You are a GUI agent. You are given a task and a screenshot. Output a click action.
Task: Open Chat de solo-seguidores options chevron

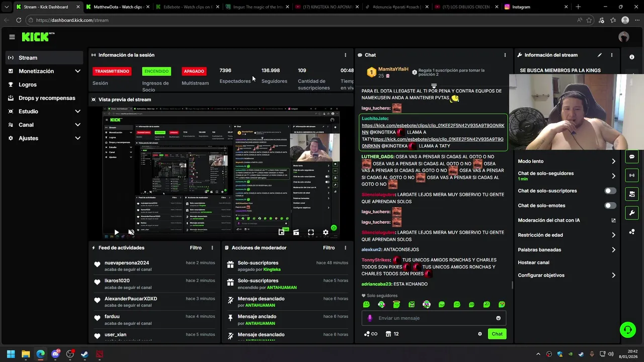(613, 176)
